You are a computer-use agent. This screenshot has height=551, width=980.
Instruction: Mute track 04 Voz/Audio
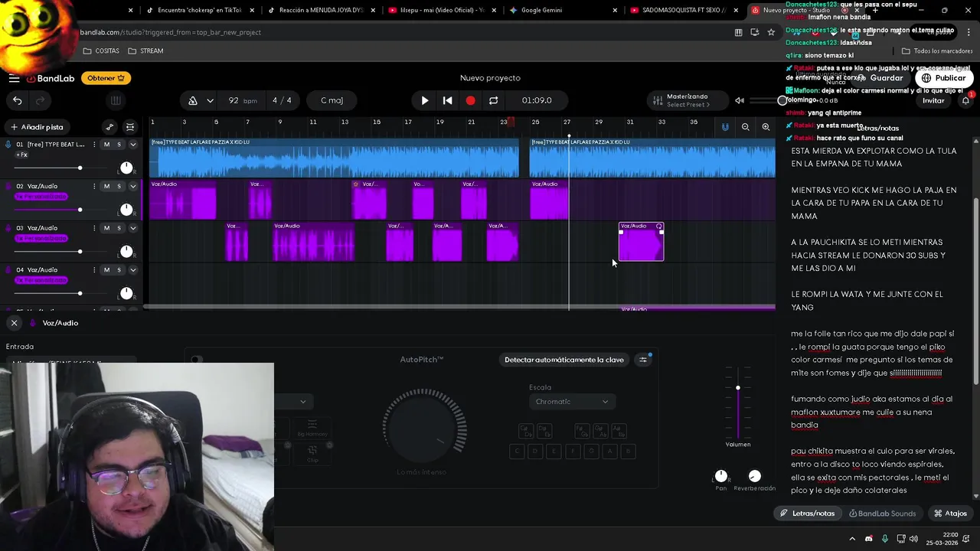tap(106, 270)
